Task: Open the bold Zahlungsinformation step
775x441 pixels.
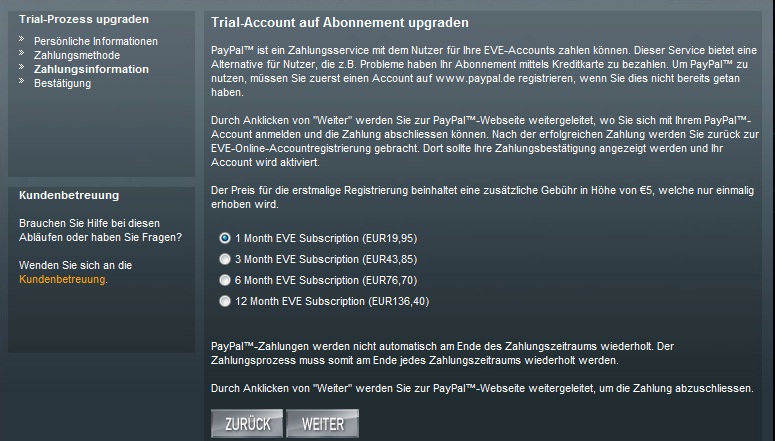Action: [91, 69]
